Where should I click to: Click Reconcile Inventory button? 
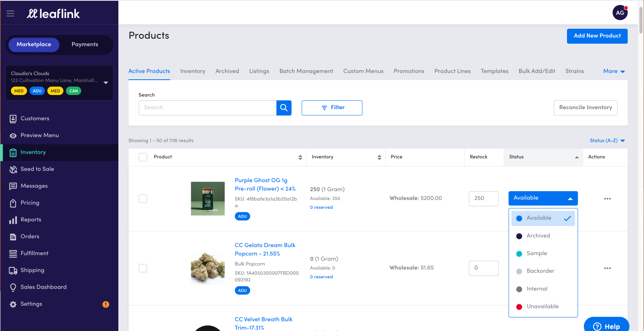[x=585, y=108]
